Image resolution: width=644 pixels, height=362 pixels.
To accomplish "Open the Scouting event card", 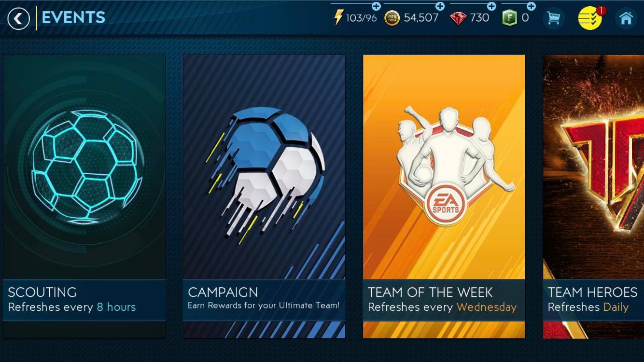I will (x=84, y=196).
